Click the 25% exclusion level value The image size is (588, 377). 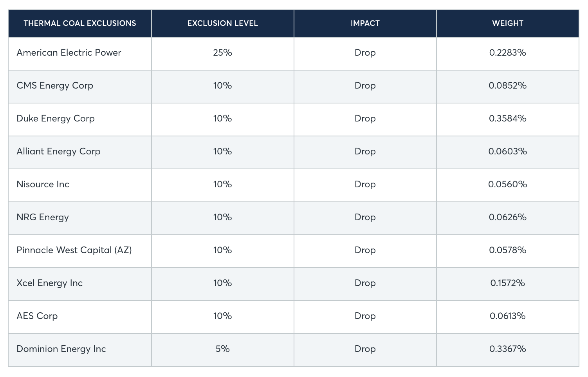pos(222,53)
